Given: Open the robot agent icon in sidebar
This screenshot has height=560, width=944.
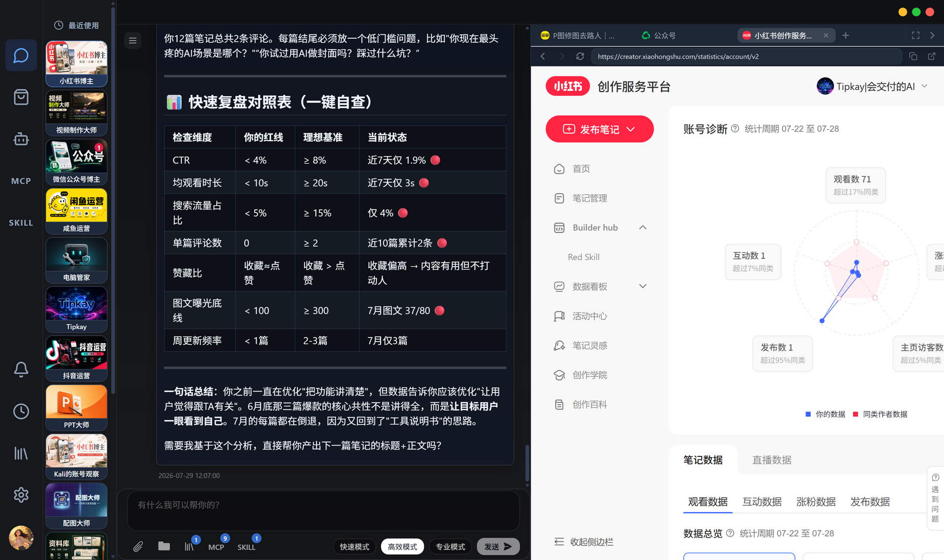Looking at the screenshot, I should pos(21,139).
